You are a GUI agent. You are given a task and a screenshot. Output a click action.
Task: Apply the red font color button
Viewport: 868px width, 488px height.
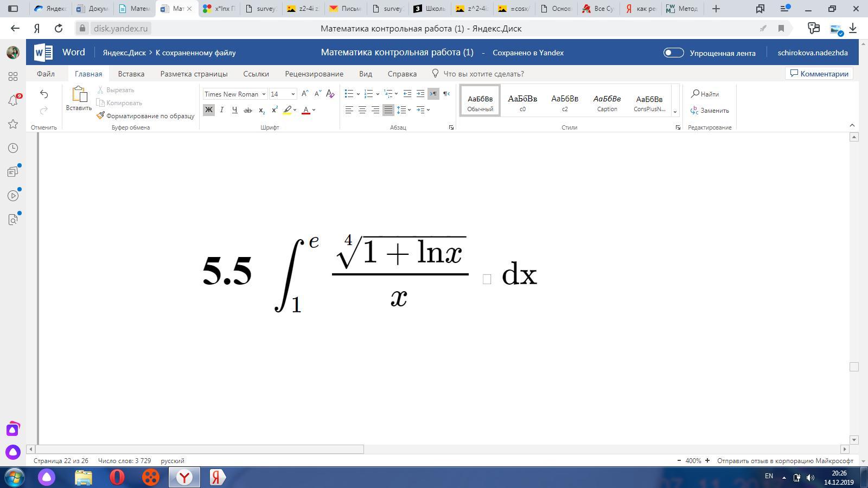pyautogui.click(x=306, y=110)
